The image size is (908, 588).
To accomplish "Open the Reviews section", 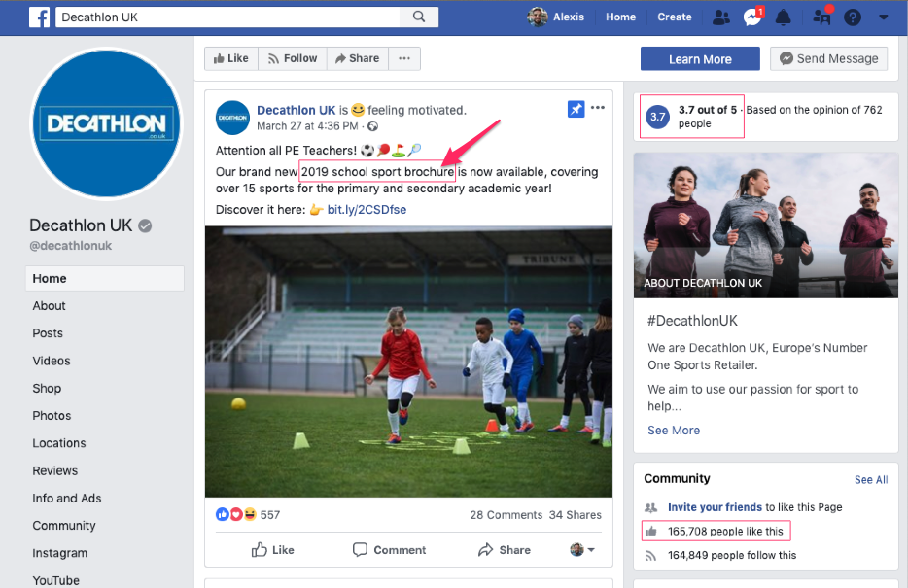I will [55, 470].
